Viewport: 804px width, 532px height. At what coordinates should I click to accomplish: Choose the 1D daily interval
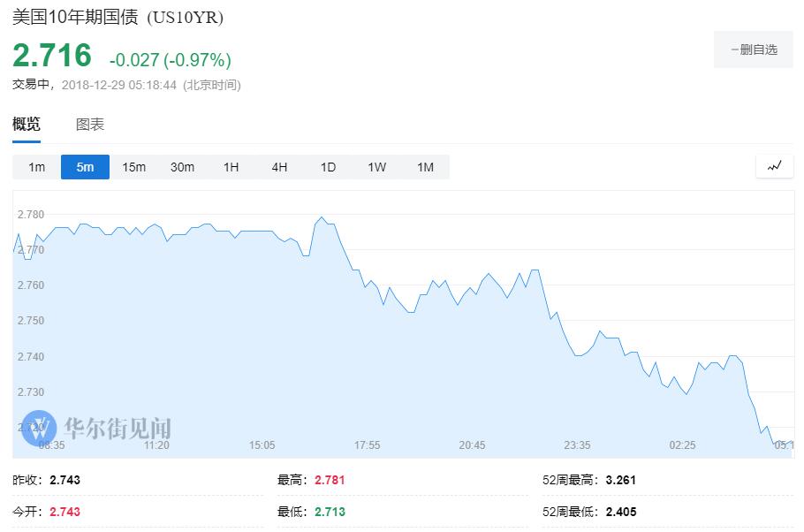[x=328, y=167]
